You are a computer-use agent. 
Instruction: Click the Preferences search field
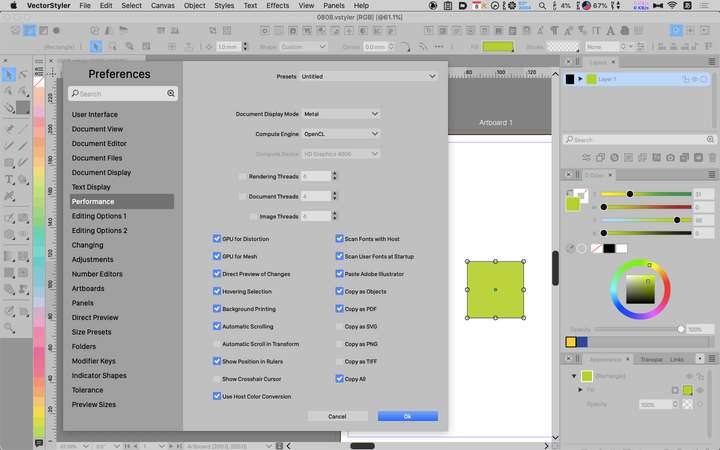click(x=122, y=93)
